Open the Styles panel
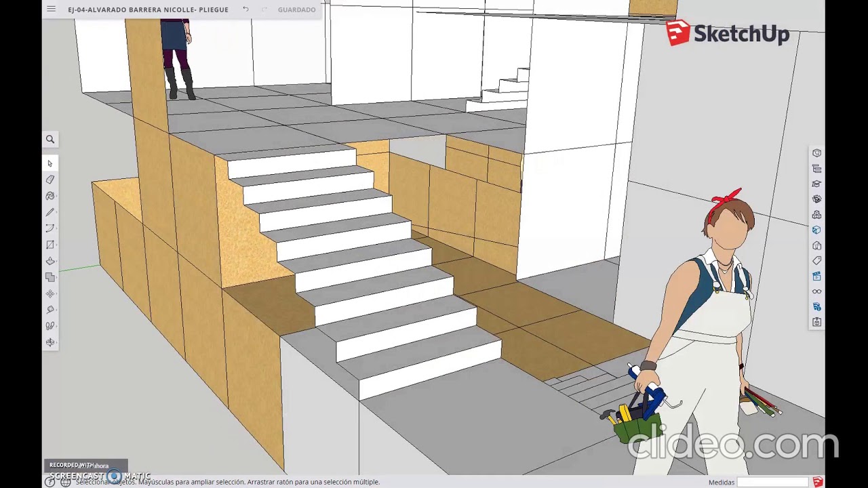The image size is (868, 488). pyautogui.click(x=816, y=245)
